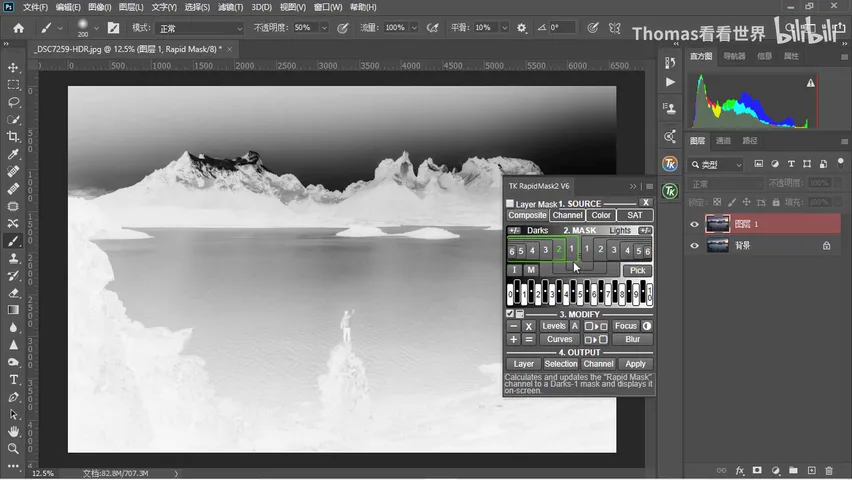
Task: Add layer style fx
Action: click(x=740, y=470)
